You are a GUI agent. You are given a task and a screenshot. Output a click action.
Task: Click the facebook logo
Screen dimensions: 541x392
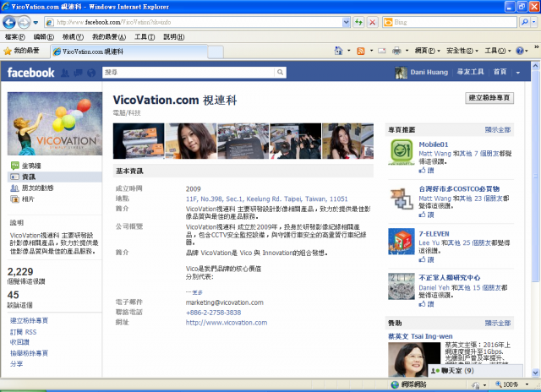coord(30,73)
